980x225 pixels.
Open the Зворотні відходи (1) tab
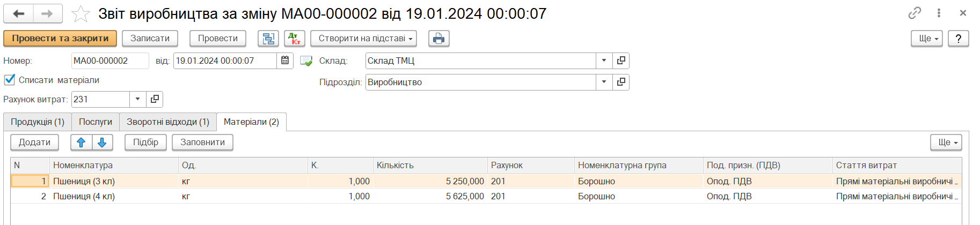tap(167, 122)
